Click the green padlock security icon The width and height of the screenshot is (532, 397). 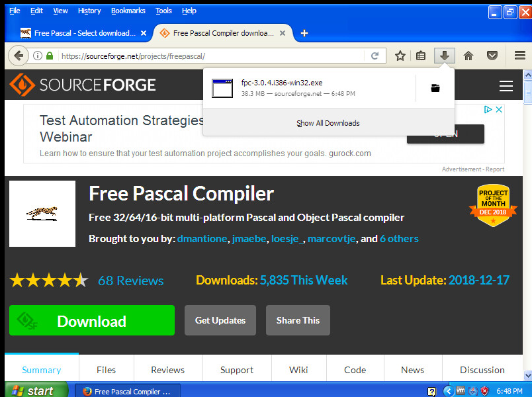point(50,56)
